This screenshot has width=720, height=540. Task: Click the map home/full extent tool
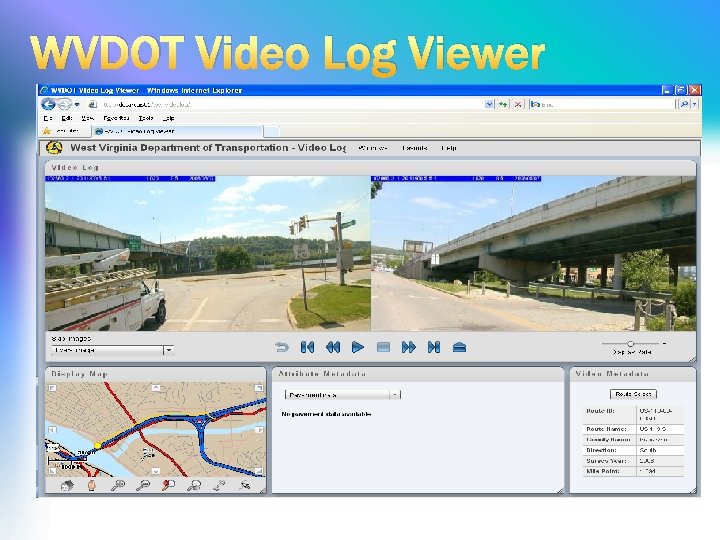coord(68,485)
